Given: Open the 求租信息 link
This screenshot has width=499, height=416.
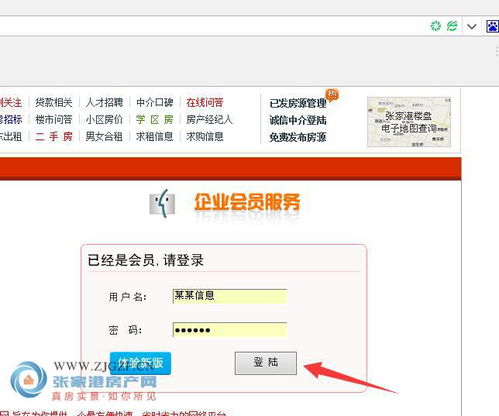Looking at the screenshot, I should click(155, 136).
